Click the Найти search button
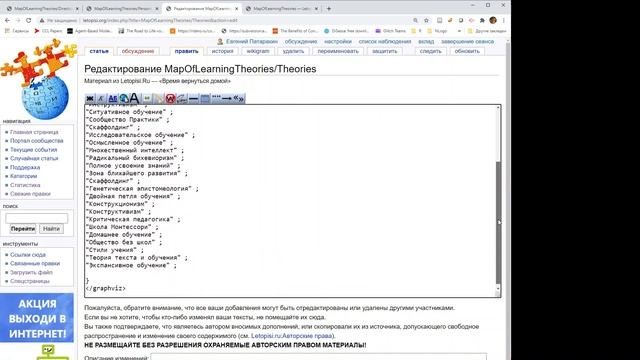 (51, 229)
